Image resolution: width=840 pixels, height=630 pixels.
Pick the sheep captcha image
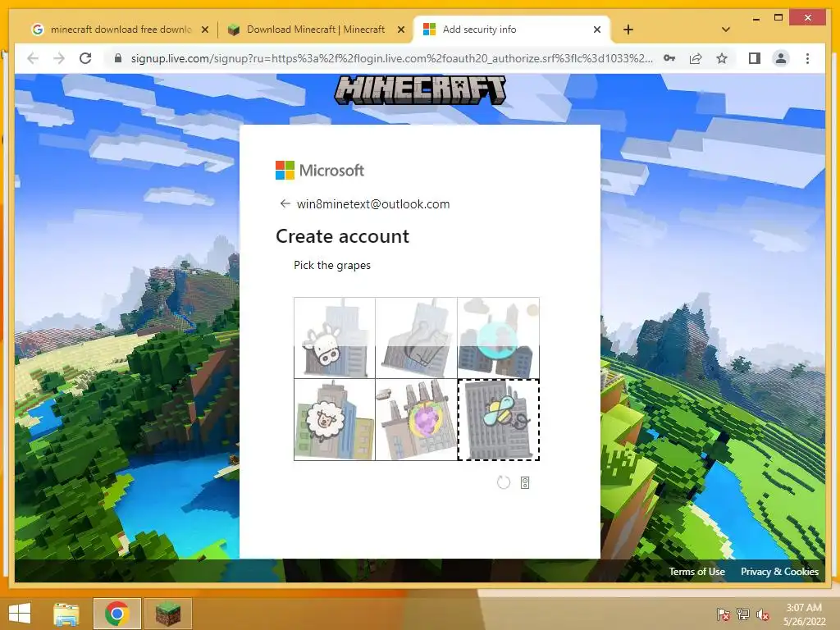click(x=335, y=419)
